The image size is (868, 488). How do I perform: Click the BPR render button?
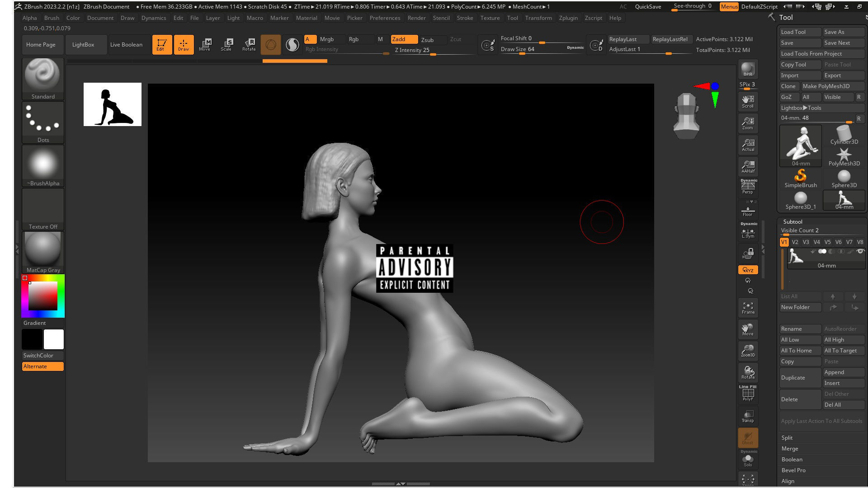[748, 69]
